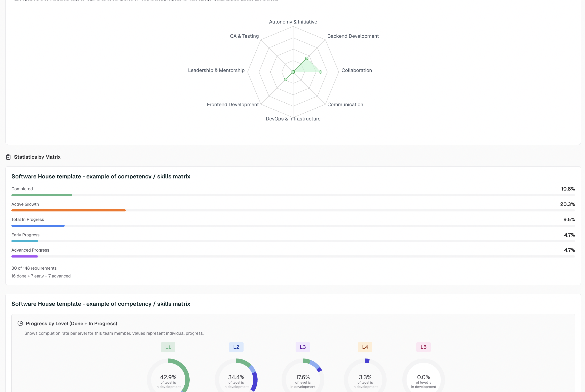Screen dimensions: 585x392
Task: Click the 42.9% value in L1 donut
Action: (168, 377)
